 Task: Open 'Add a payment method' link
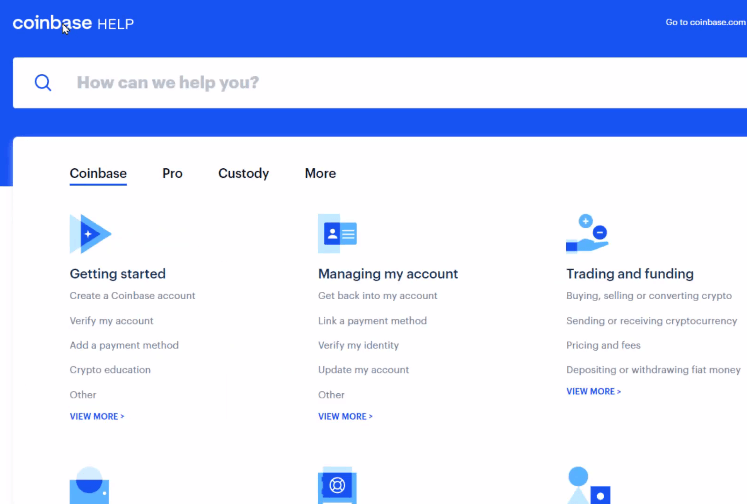[124, 345]
